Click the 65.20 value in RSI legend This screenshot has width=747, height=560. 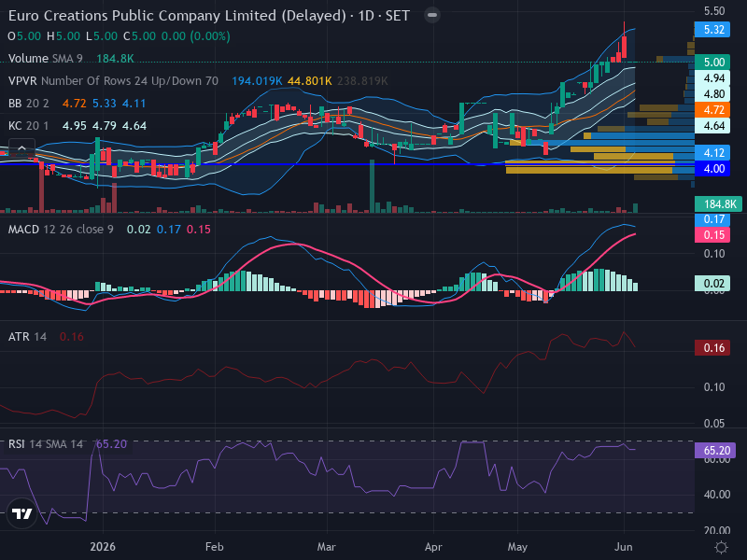pos(111,444)
